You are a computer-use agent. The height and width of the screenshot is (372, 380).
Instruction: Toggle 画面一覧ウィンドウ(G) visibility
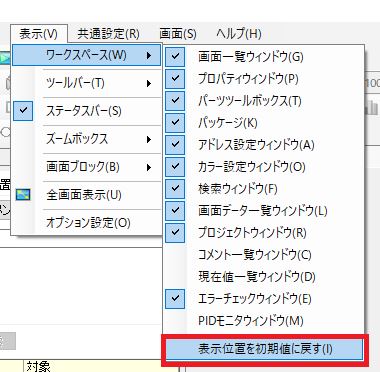(x=263, y=56)
